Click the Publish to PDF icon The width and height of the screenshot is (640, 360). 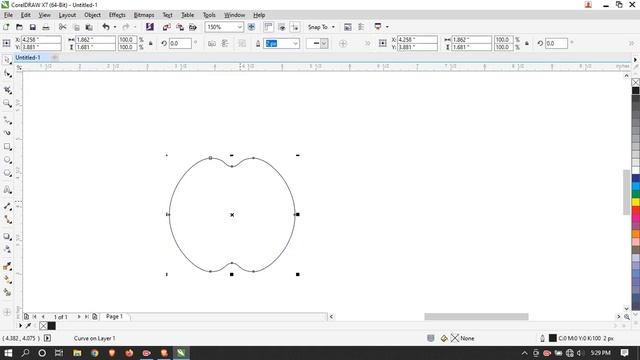tap(193, 27)
